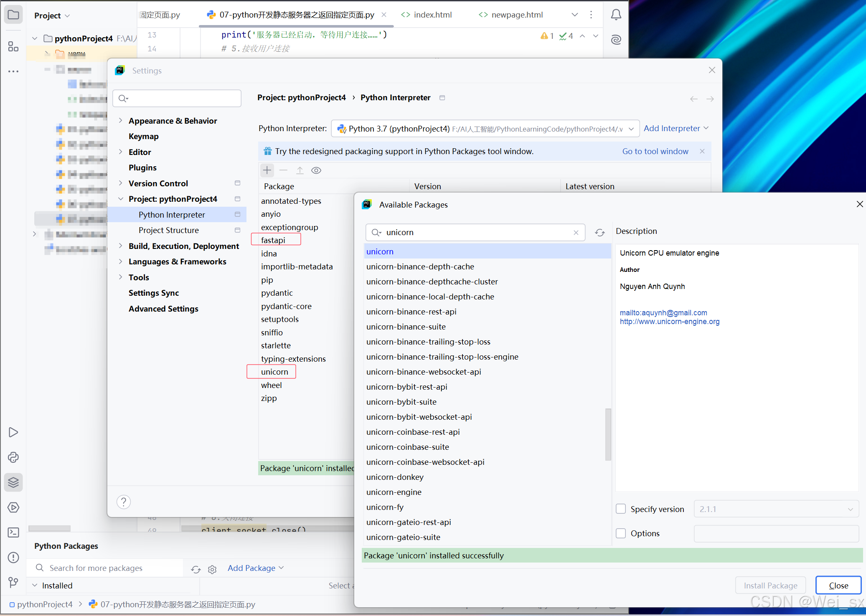Viewport: 866px width, 616px height.
Task: Show more tool windows ellipsis
Action: [x=13, y=71]
